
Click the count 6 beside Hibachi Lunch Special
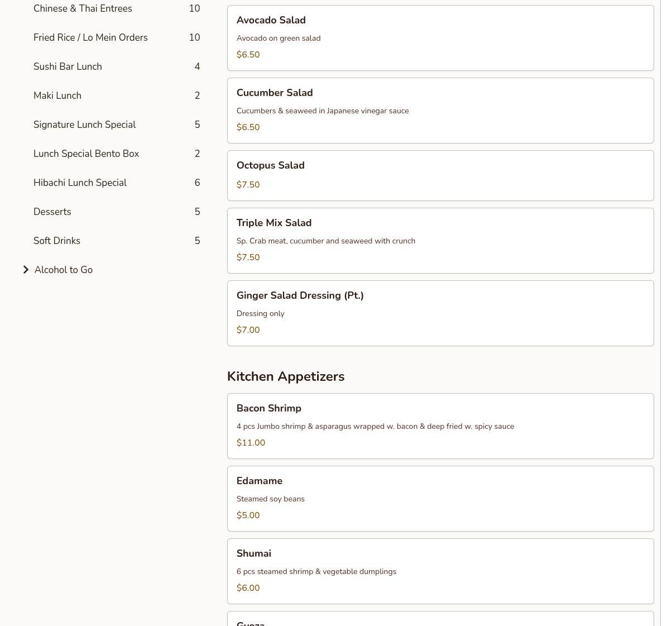[x=197, y=183]
